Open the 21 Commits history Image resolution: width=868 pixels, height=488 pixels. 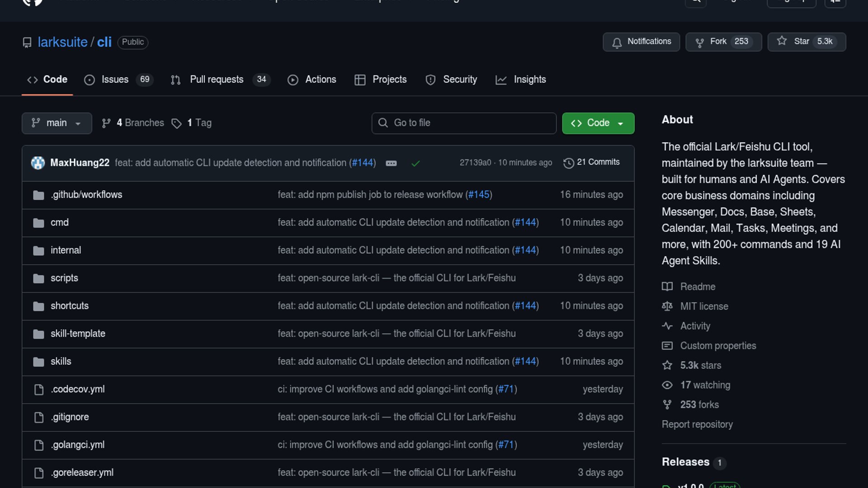point(591,162)
